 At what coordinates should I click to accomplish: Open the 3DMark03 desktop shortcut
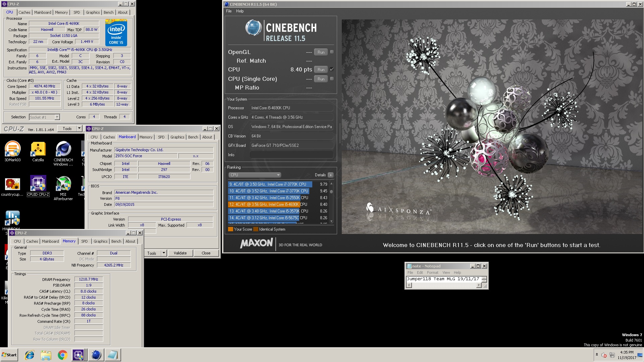click(x=12, y=152)
